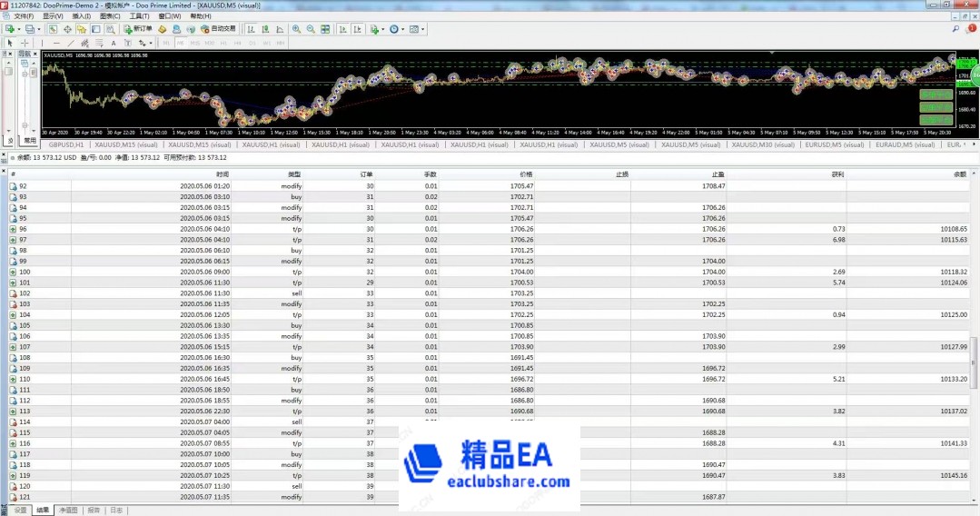Open the 工具(T) menu
Viewport: 980px width, 516px height.
(x=139, y=16)
